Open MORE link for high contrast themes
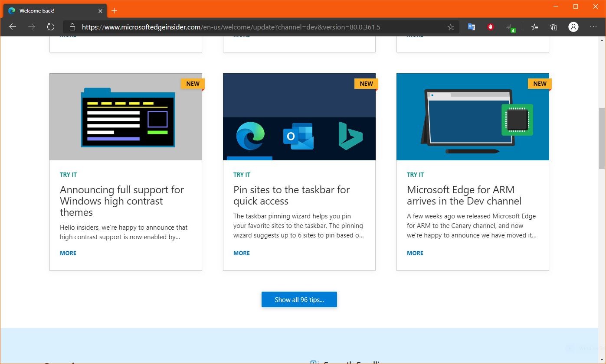Image resolution: width=606 pixels, height=364 pixels. click(68, 253)
